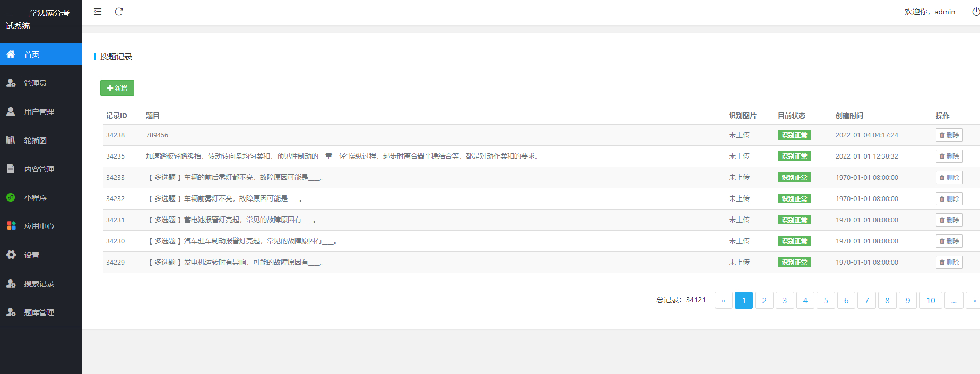Go to page 3
This screenshot has height=374, width=980.
(785, 300)
